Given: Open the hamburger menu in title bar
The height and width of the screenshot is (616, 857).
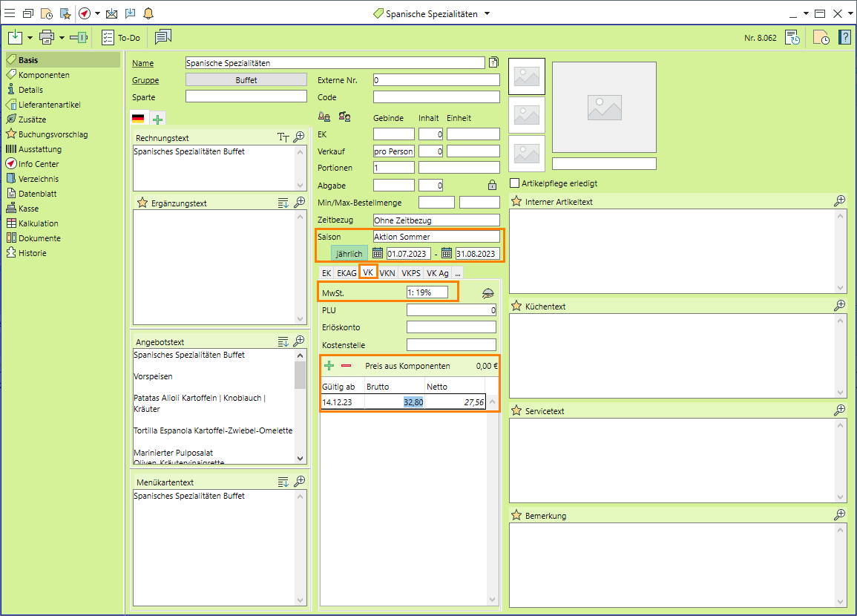Looking at the screenshot, I should point(10,13).
